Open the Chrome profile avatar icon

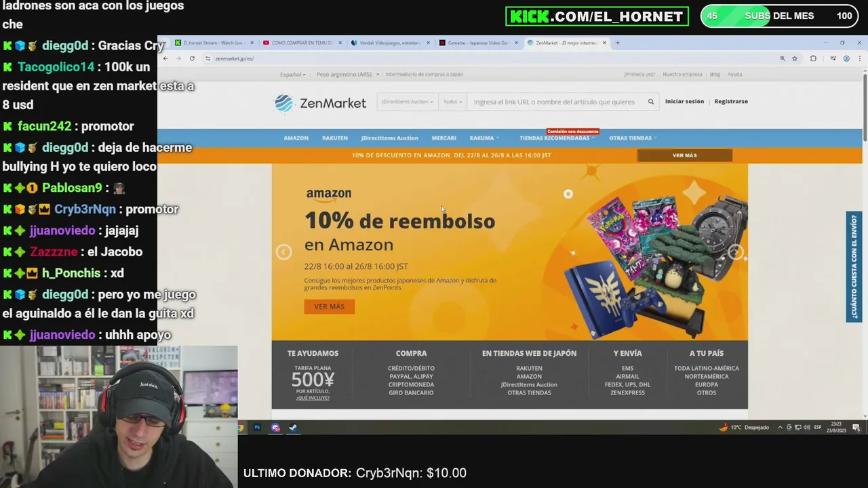tap(846, 58)
